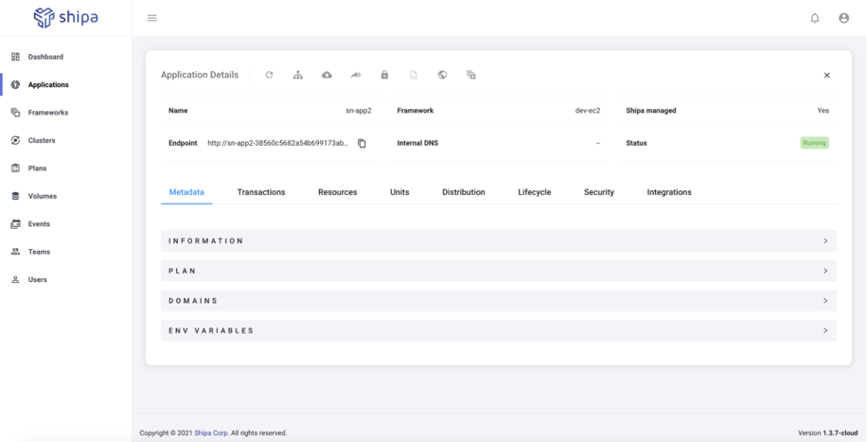Click the Applications sidebar icon

point(15,84)
